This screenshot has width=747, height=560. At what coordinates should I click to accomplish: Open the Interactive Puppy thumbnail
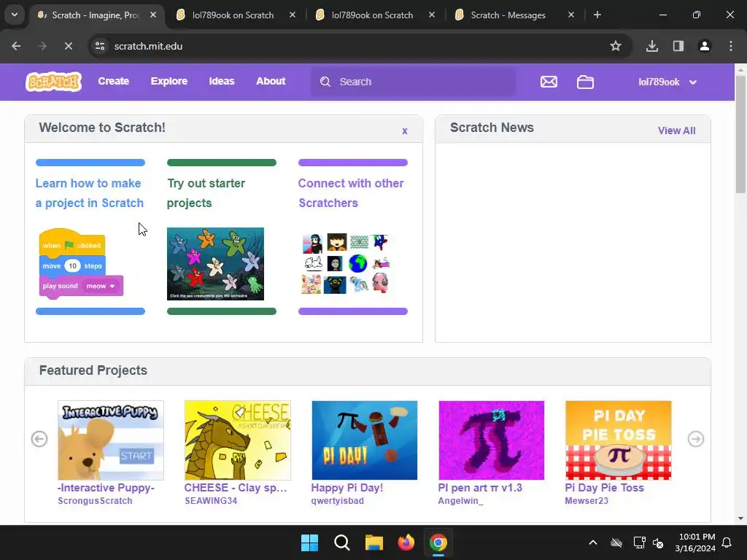[111, 440]
